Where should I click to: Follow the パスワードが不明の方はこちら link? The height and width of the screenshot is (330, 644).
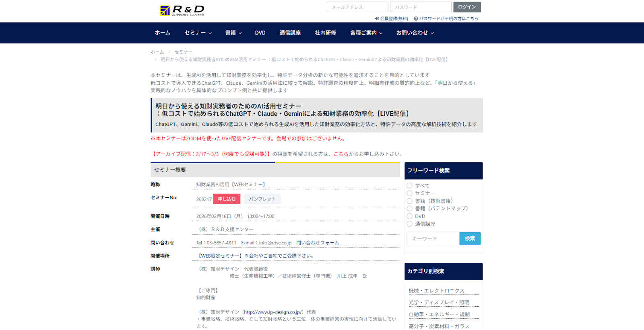click(449, 19)
